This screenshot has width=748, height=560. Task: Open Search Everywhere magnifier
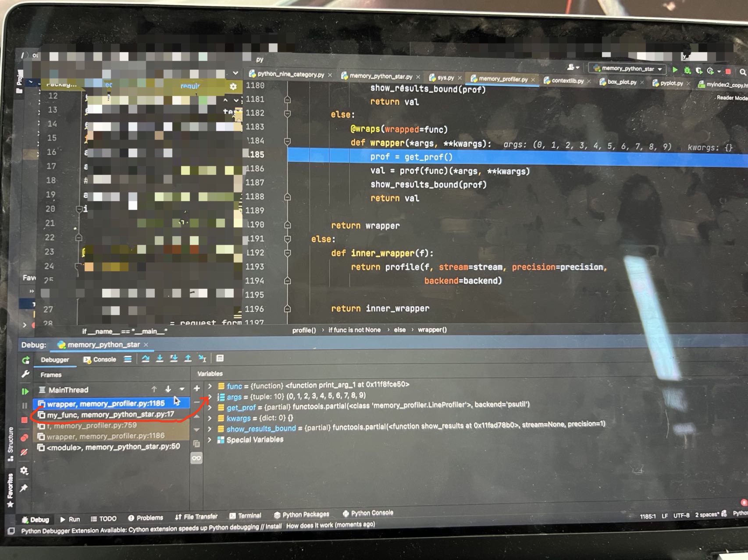click(x=742, y=72)
